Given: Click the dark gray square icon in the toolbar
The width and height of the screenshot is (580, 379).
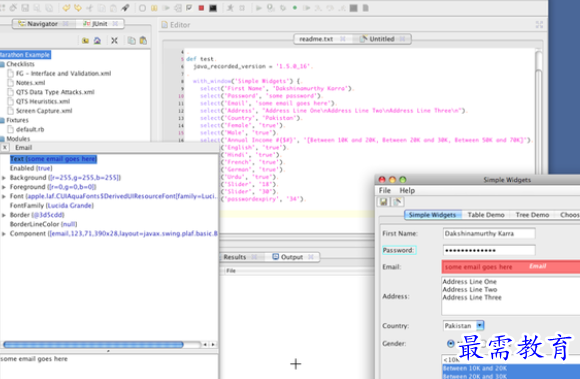Looking at the screenshot, I should click(x=354, y=8).
